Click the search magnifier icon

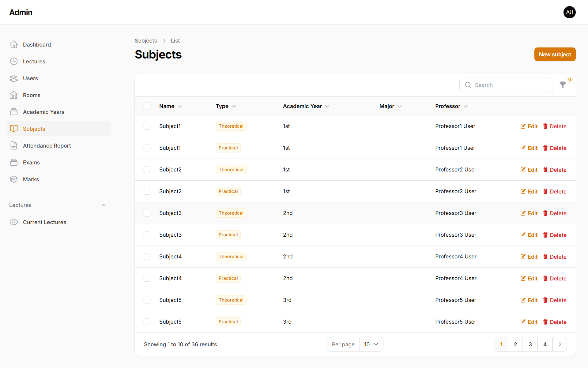pyautogui.click(x=468, y=85)
